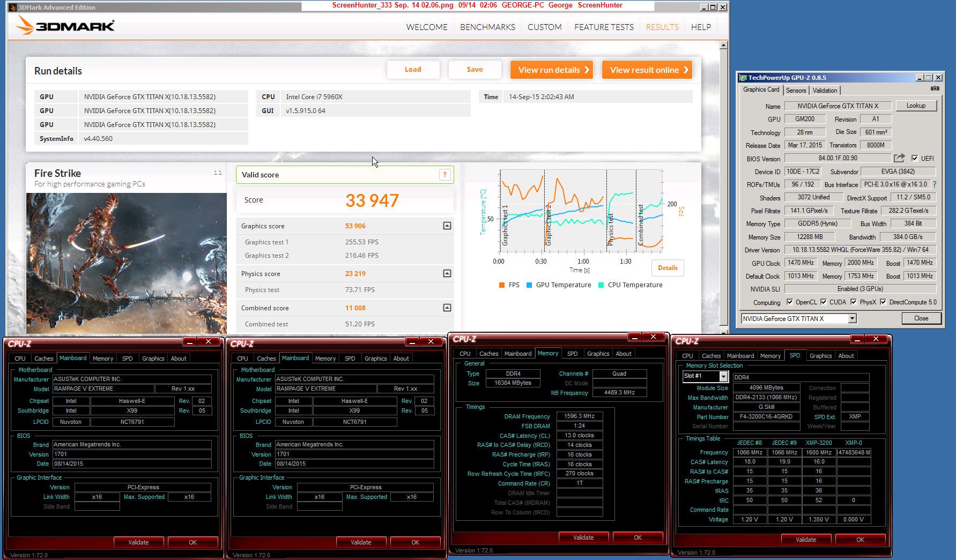Open the Valid score help question mark
This screenshot has width=956, height=560.
coord(444,175)
